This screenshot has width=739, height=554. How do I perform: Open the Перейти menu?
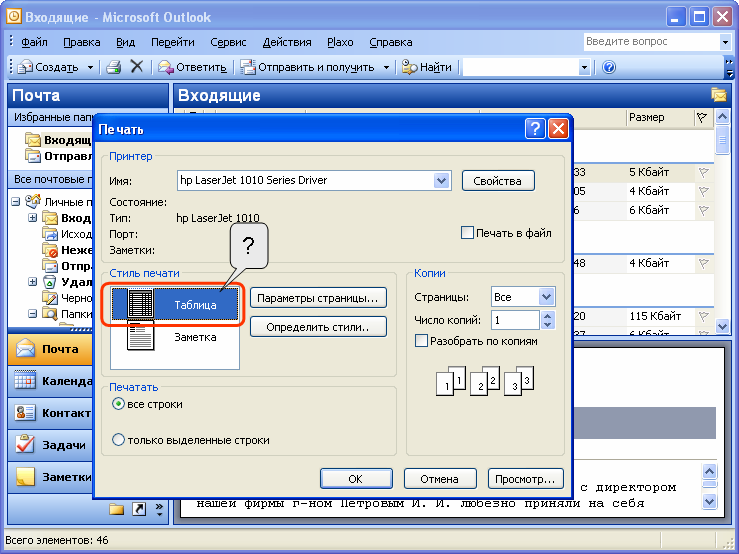(172, 42)
